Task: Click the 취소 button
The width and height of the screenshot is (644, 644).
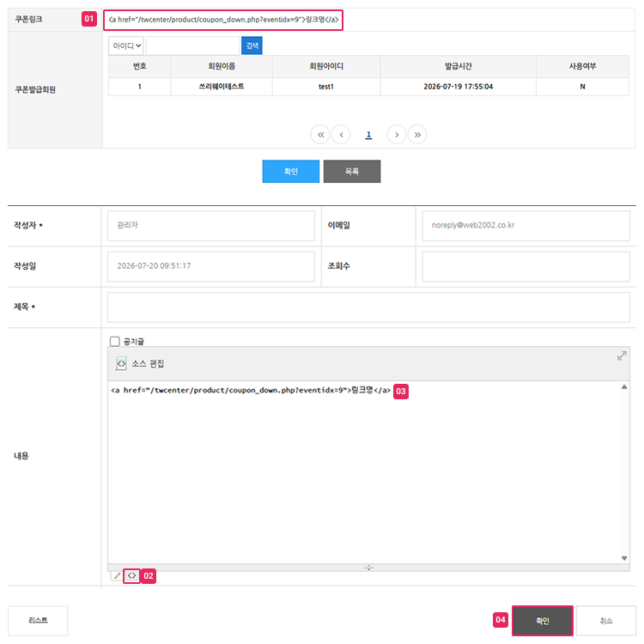Action: click(x=606, y=621)
